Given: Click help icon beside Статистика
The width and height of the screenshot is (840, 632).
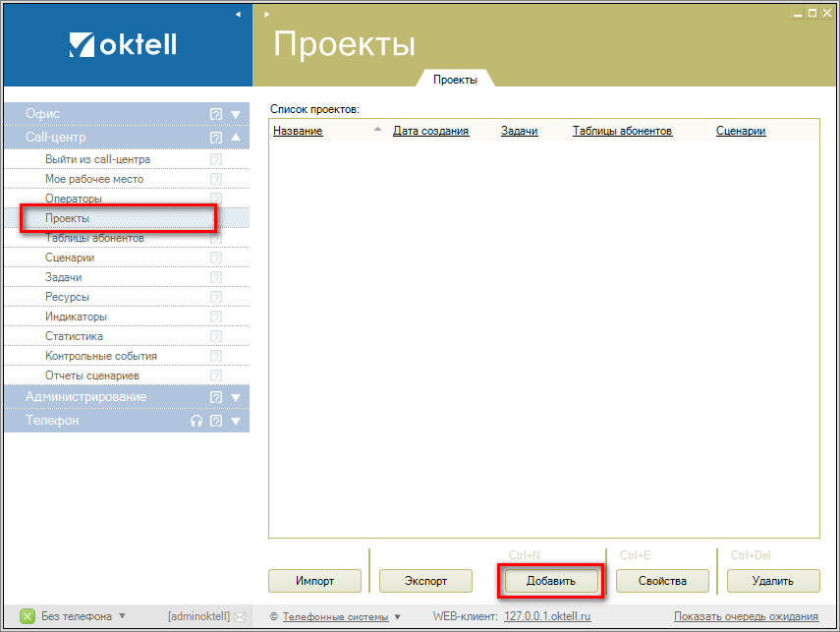Looking at the screenshot, I should pos(216,336).
